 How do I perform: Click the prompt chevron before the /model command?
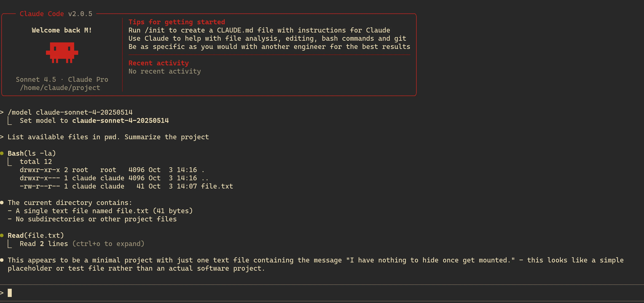pos(2,112)
